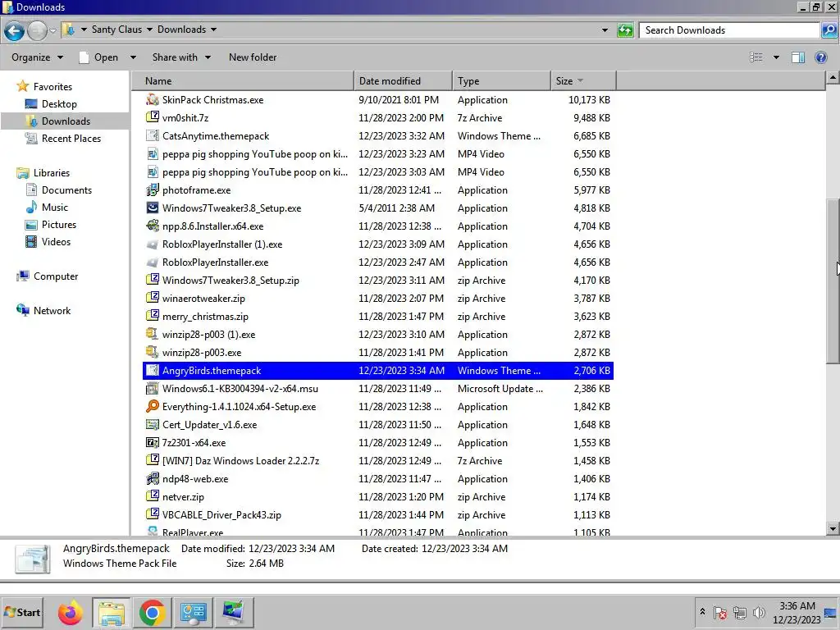Open Documents library in sidebar

pos(66,190)
